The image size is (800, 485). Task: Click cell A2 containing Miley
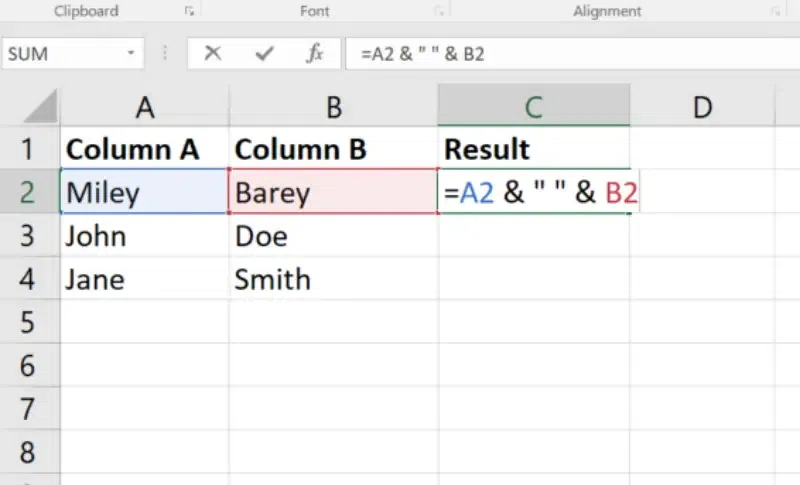(145, 193)
